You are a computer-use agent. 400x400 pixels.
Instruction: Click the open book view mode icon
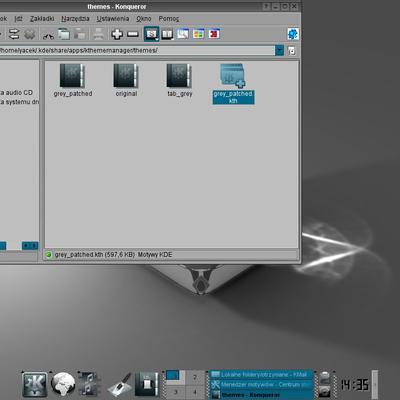(x=167, y=34)
